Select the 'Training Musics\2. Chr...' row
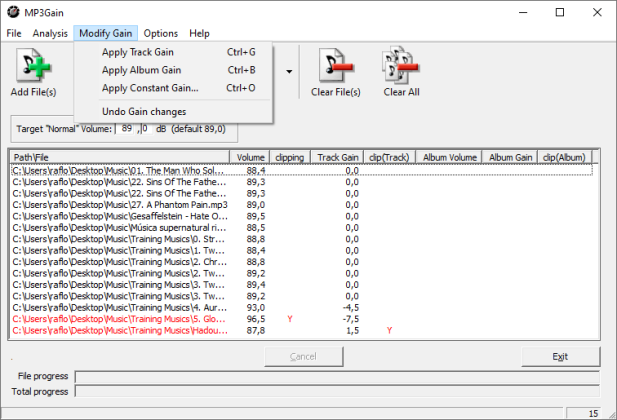617x420 pixels. coord(301,262)
